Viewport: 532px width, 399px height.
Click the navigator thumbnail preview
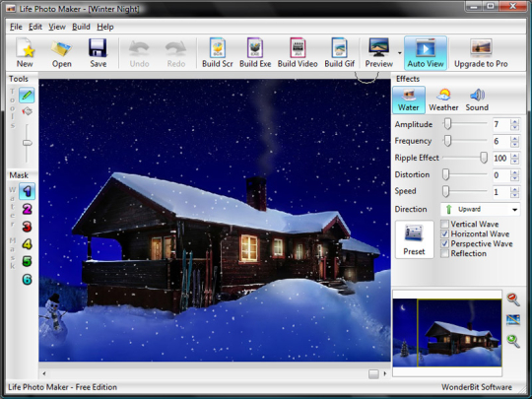447,333
